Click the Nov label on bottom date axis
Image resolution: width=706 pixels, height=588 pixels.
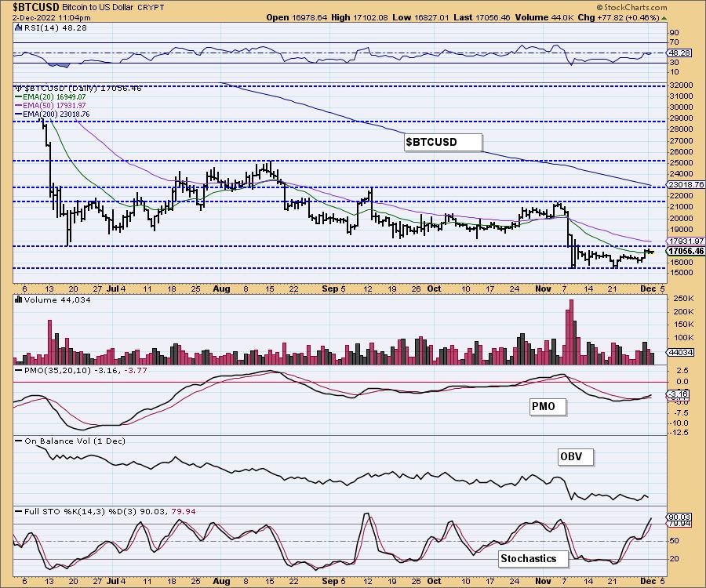pyautogui.click(x=544, y=581)
